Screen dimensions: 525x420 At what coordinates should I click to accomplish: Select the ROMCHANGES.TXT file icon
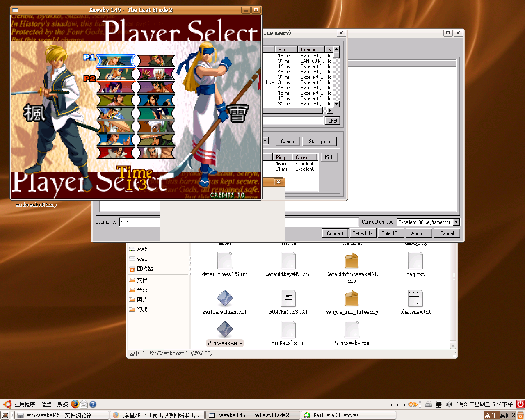[288, 298]
